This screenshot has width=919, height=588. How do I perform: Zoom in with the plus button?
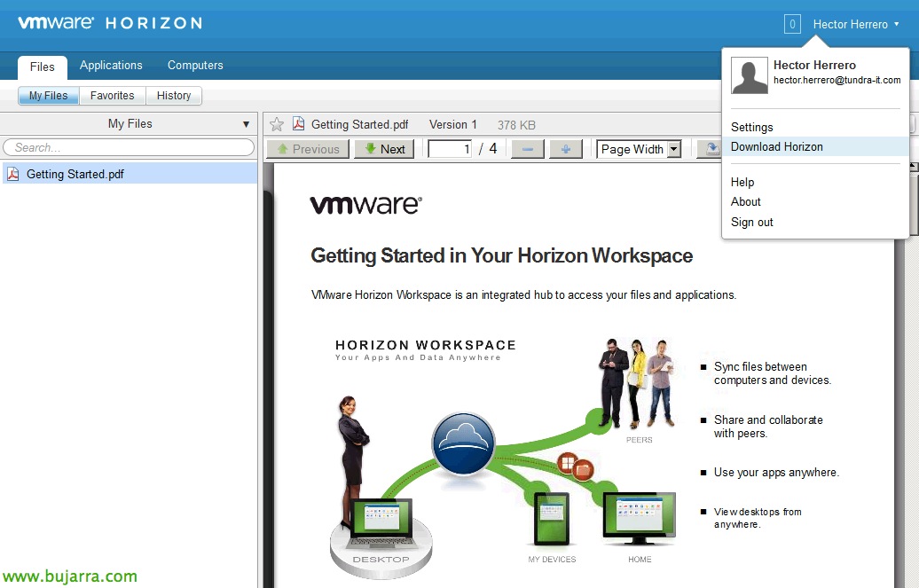(566, 149)
